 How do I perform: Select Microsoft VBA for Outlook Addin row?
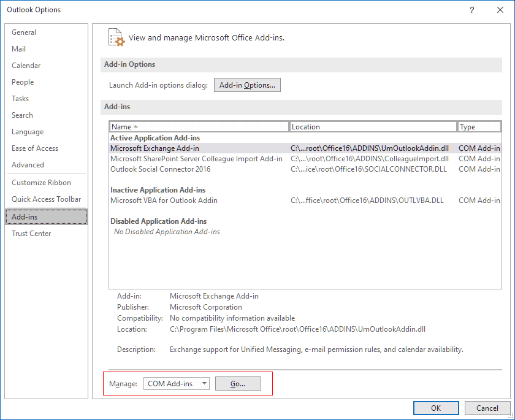click(305, 200)
